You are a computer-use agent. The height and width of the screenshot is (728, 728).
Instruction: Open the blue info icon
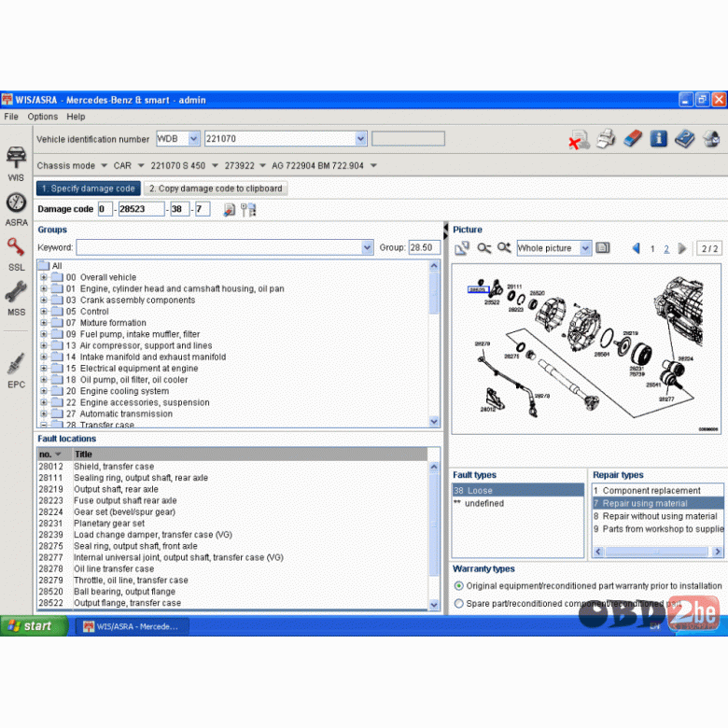pos(658,138)
